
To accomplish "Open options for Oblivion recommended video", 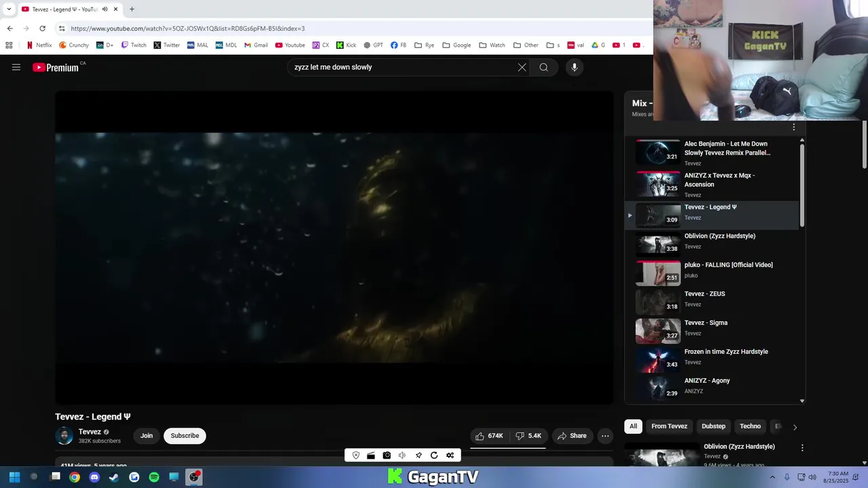I will [x=802, y=448].
